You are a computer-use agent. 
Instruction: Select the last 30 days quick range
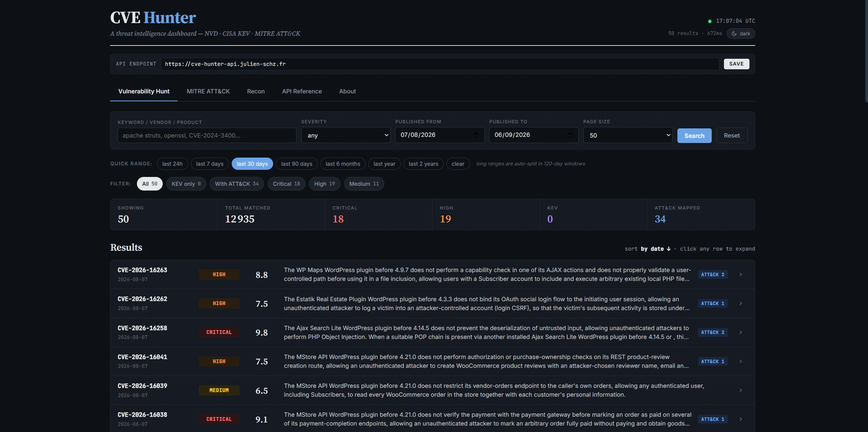pyautogui.click(x=252, y=164)
